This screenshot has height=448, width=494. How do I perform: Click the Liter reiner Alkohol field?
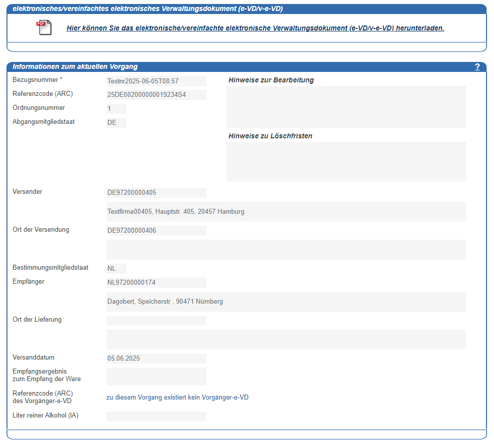[x=156, y=417]
